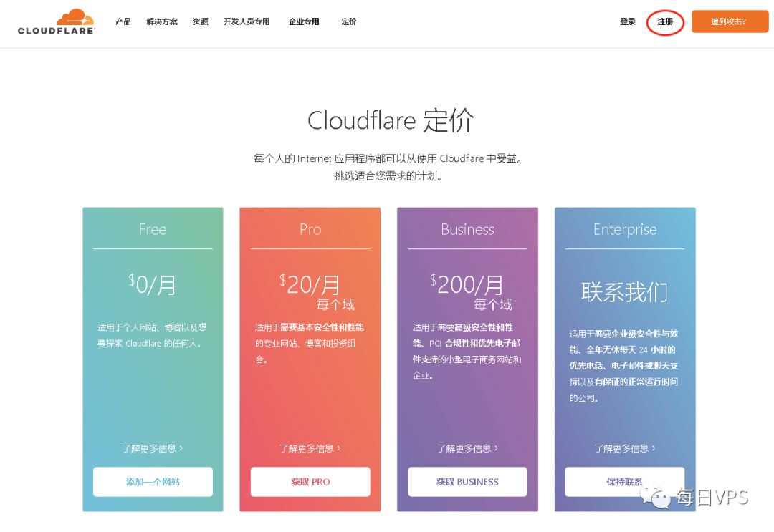Expand 了解更多信息 under the Pro plan
774x532 pixels.
tap(310, 448)
